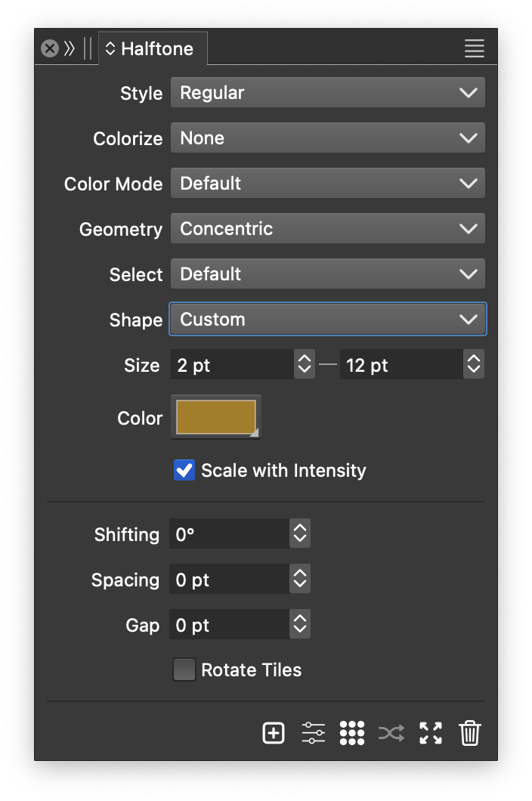
Task: Open the halftone settings sliders icon
Action: coord(313,733)
